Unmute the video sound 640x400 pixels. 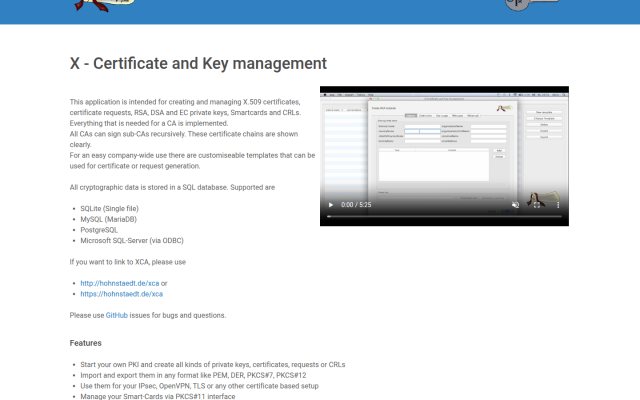[x=516, y=205]
